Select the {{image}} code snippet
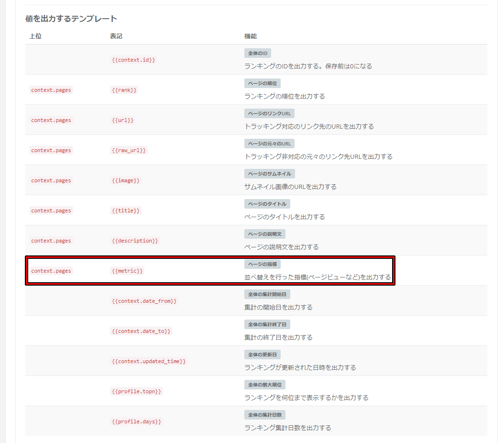The height and width of the screenshot is (443, 504). click(x=126, y=181)
